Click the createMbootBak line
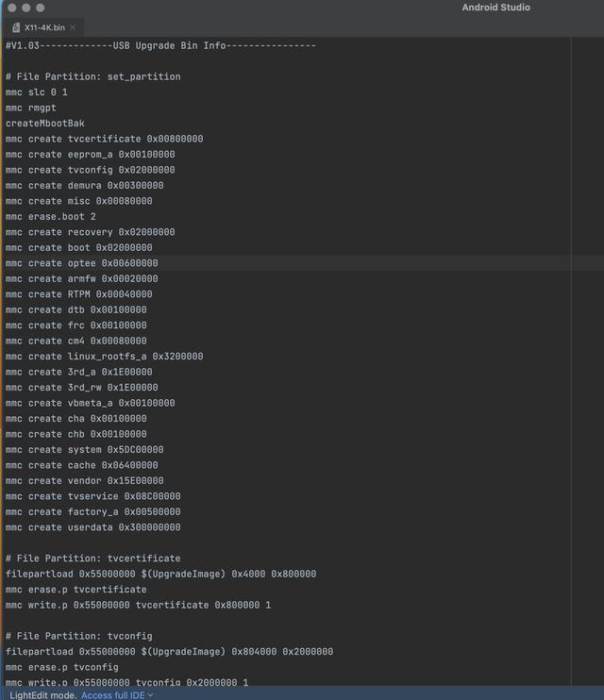 pyautogui.click(x=45, y=124)
